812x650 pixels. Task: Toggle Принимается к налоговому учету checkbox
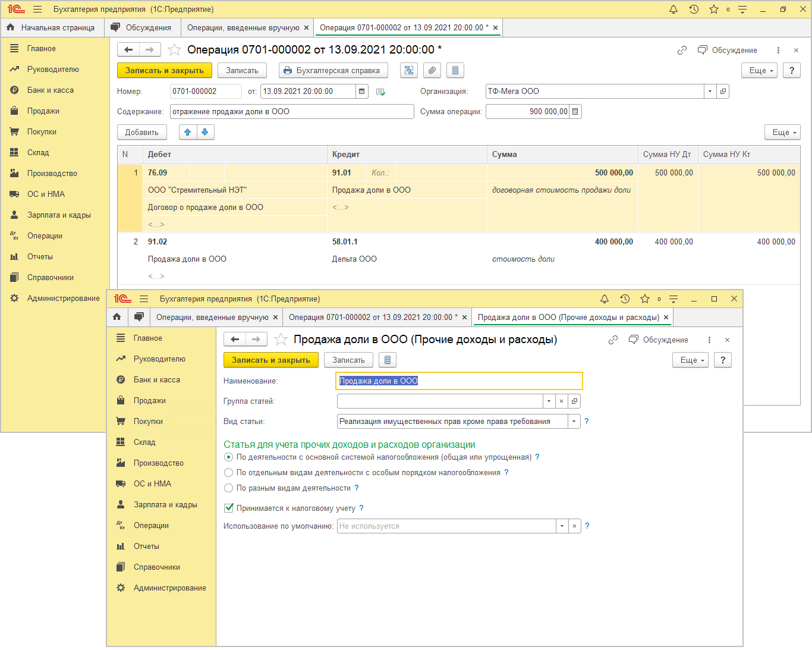[229, 508]
